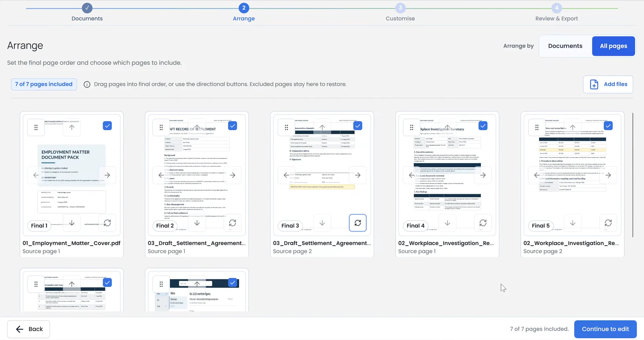
Task: Move the email inbox page up with arrow
Action: click(x=197, y=284)
